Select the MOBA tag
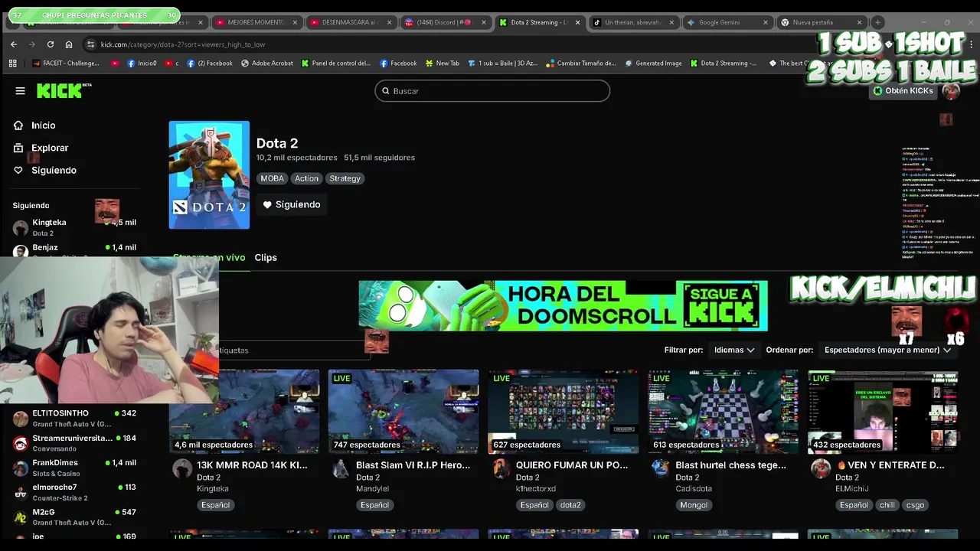The image size is (980, 551). click(x=272, y=178)
